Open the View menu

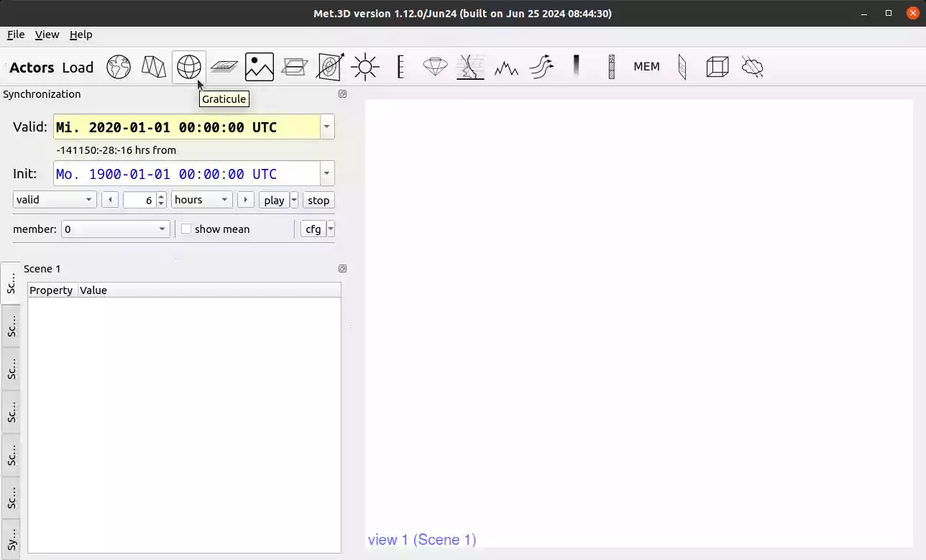[x=47, y=35]
